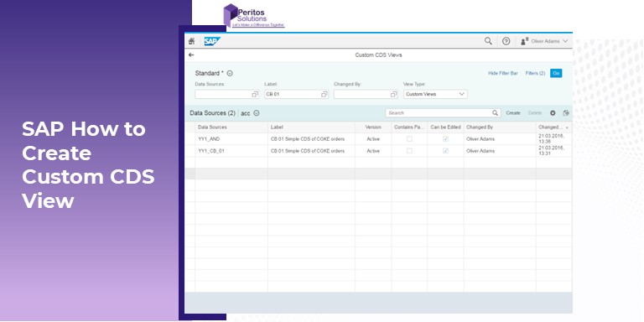Open value help for Data Sources filter
Screen dimensions: 644x322
[255, 94]
